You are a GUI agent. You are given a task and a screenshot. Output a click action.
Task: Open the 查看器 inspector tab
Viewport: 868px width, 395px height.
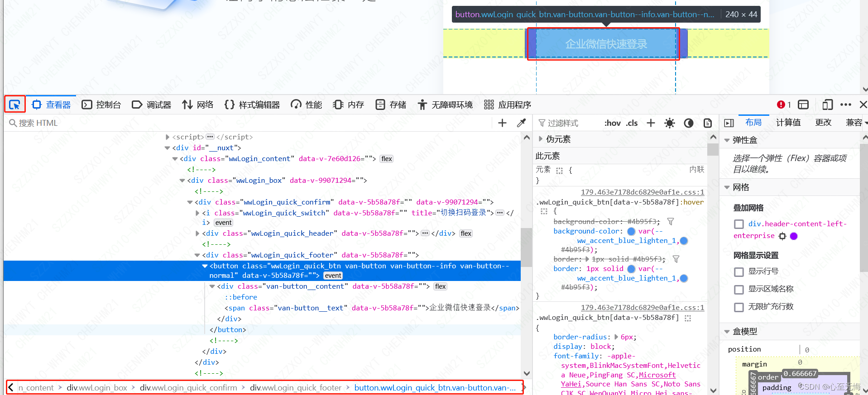[x=51, y=105]
